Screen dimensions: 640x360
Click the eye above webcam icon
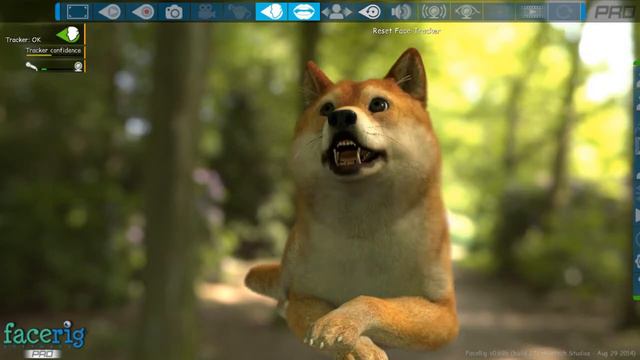467,12
